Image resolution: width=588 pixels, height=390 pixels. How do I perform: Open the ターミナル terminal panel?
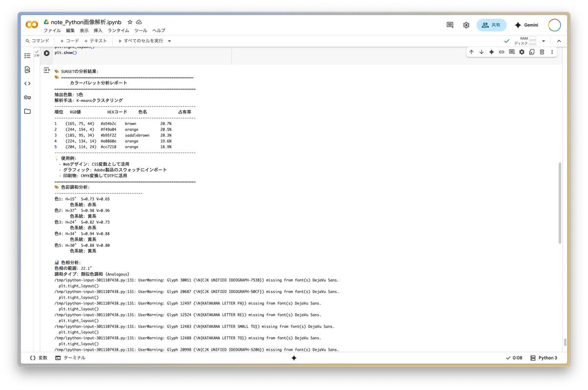click(71, 358)
